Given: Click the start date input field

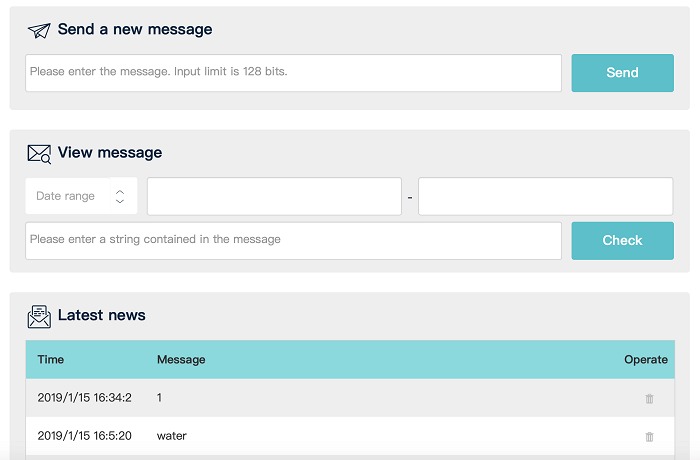Looking at the screenshot, I should (x=274, y=196).
